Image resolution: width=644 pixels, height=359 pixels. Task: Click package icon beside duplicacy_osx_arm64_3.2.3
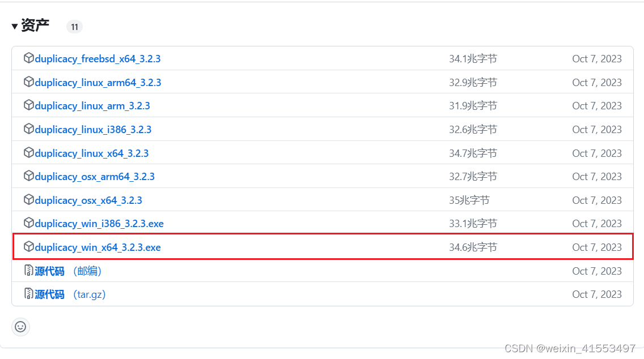(29, 177)
